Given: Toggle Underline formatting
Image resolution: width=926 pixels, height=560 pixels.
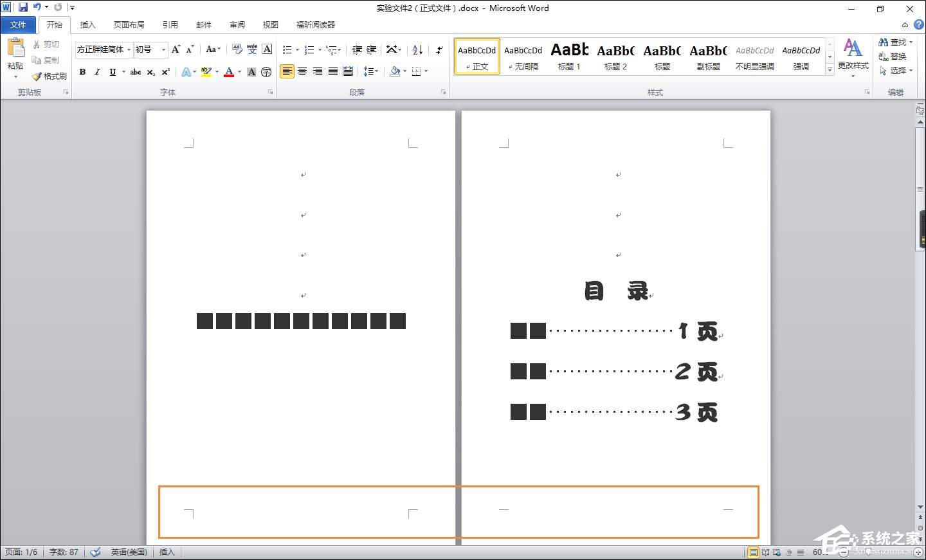Looking at the screenshot, I should point(113,72).
